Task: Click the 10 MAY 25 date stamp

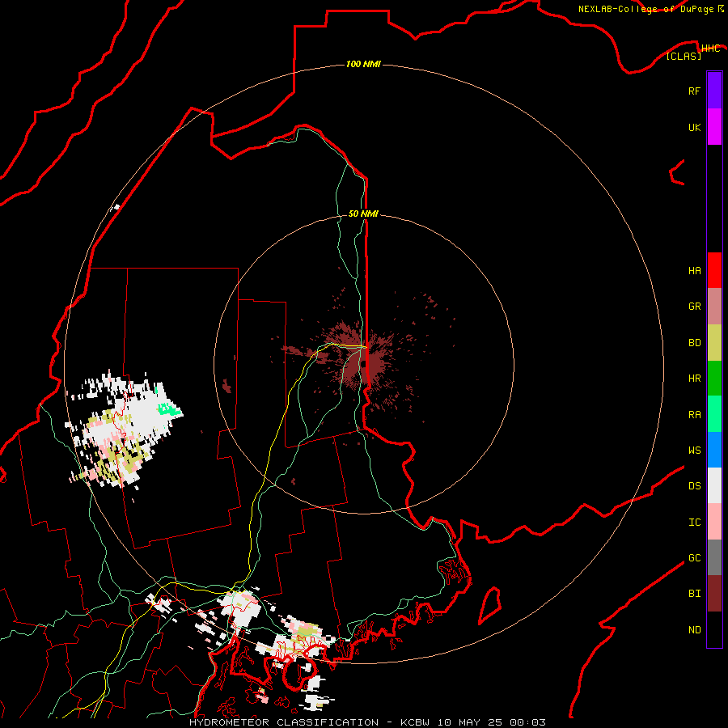Action: tap(470, 722)
